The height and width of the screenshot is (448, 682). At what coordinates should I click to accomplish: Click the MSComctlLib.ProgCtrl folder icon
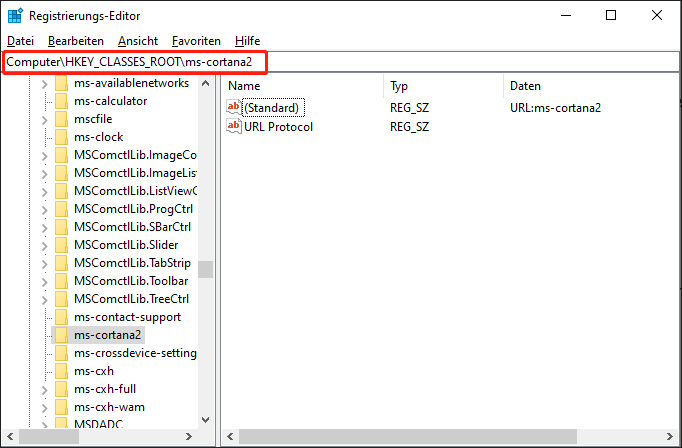pos(61,209)
